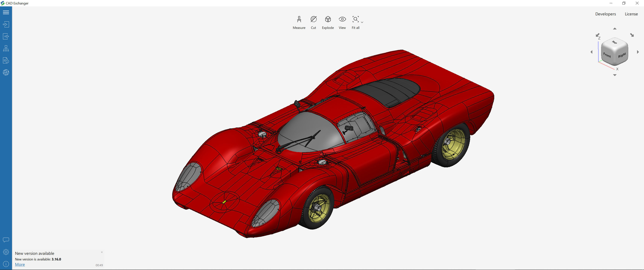Image resolution: width=644 pixels, height=270 pixels.
Task: Click the Front face of view cube
Action: click(x=607, y=55)
